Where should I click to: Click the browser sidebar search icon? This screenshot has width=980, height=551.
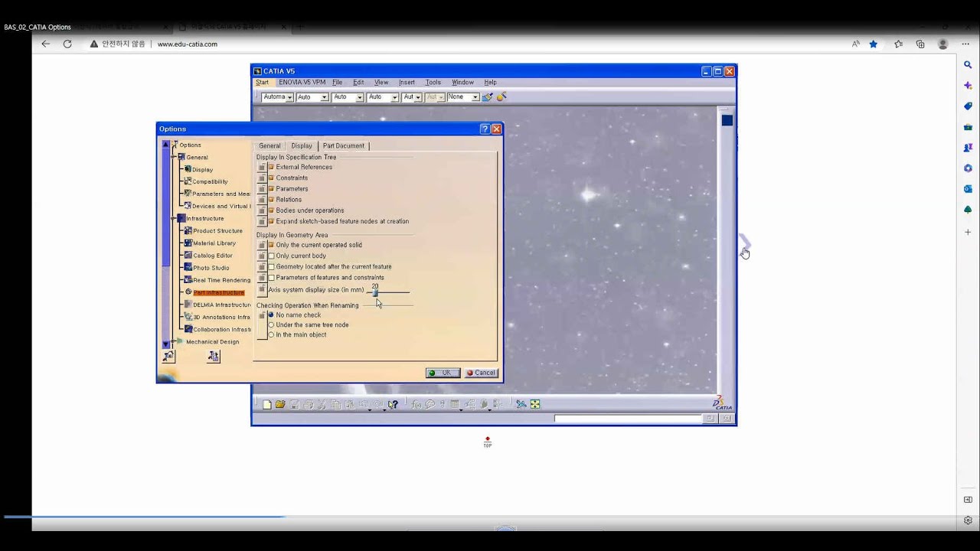(968, 65)
